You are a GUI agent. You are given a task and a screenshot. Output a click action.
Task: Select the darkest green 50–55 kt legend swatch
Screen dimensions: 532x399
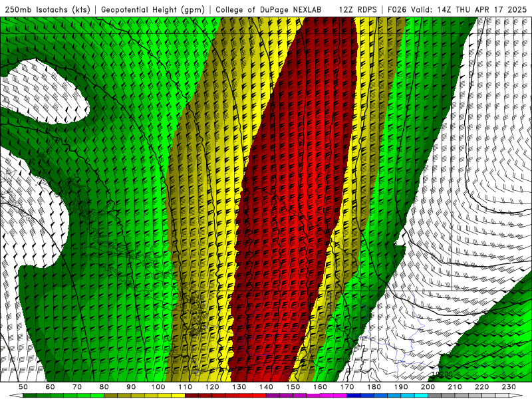click(29, 396)
